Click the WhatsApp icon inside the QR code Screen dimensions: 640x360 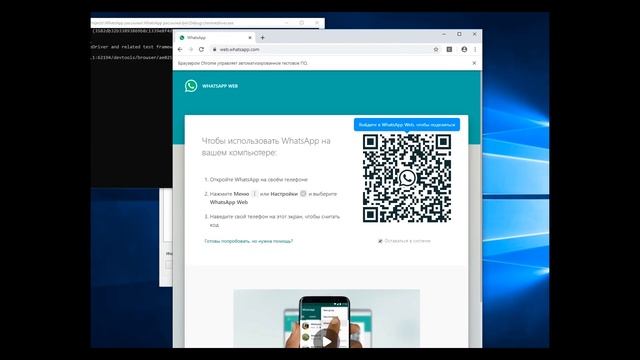coord(407,178)
